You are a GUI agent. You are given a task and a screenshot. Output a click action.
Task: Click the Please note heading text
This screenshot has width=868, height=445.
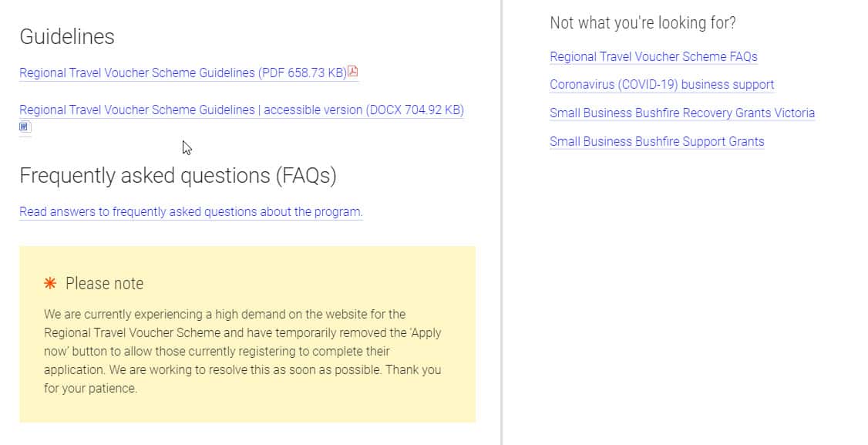point(103,282)
